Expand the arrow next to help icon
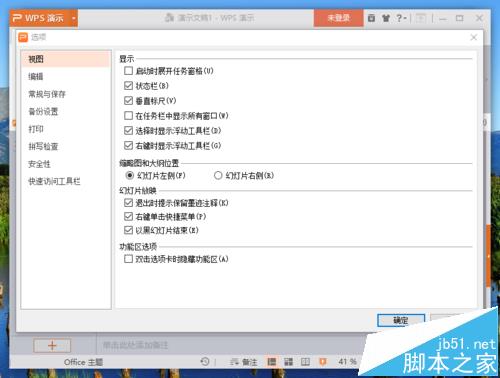This screenshot has width=500, height=378. (x=405, y=18)
